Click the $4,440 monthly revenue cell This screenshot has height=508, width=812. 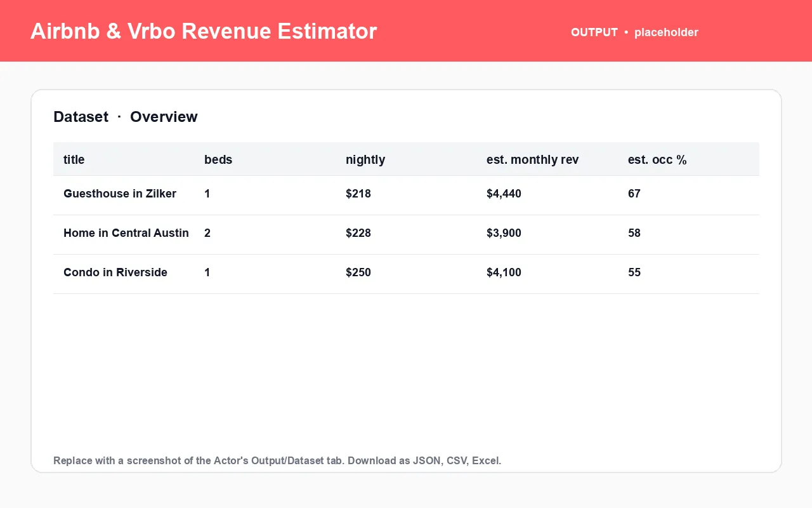504,194
